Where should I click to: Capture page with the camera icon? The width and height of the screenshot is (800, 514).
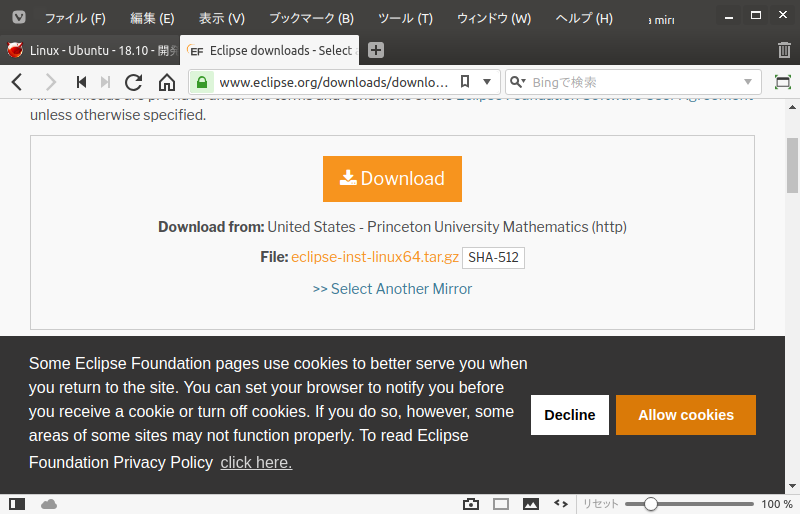coord(471,504)
